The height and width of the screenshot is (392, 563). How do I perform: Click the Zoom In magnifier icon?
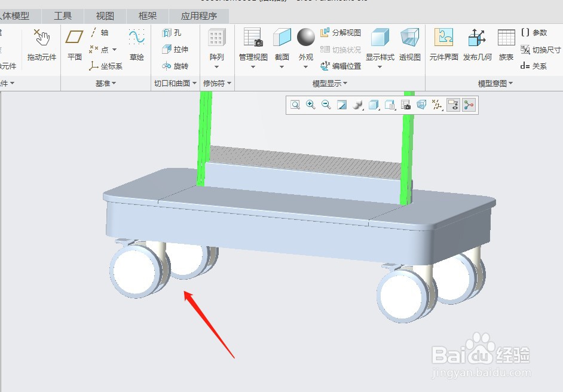point(311,105)
